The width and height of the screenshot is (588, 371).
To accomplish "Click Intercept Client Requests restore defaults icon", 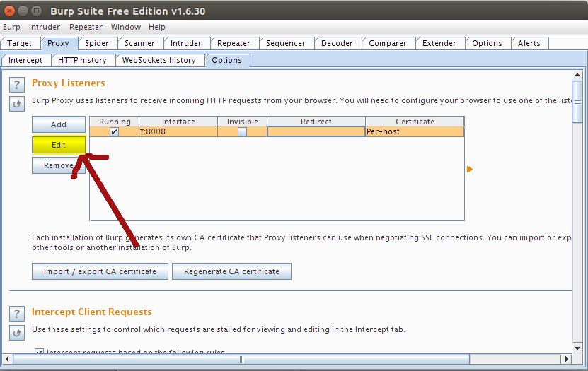I will pyautogui.click(x=17, y=333).
